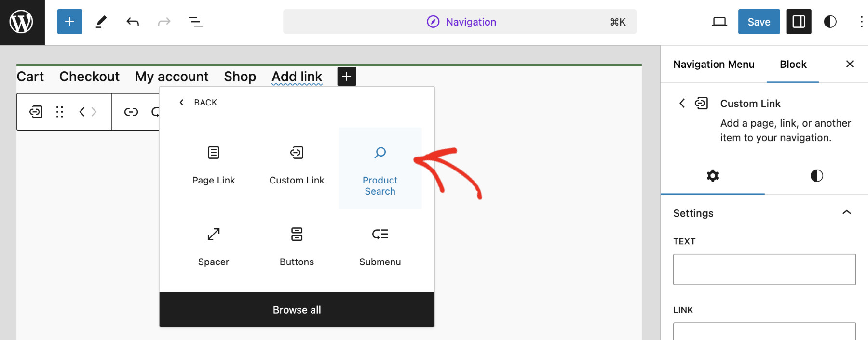
Task: Switch to desktop preview view icon
Action: [x=719, y=22]
